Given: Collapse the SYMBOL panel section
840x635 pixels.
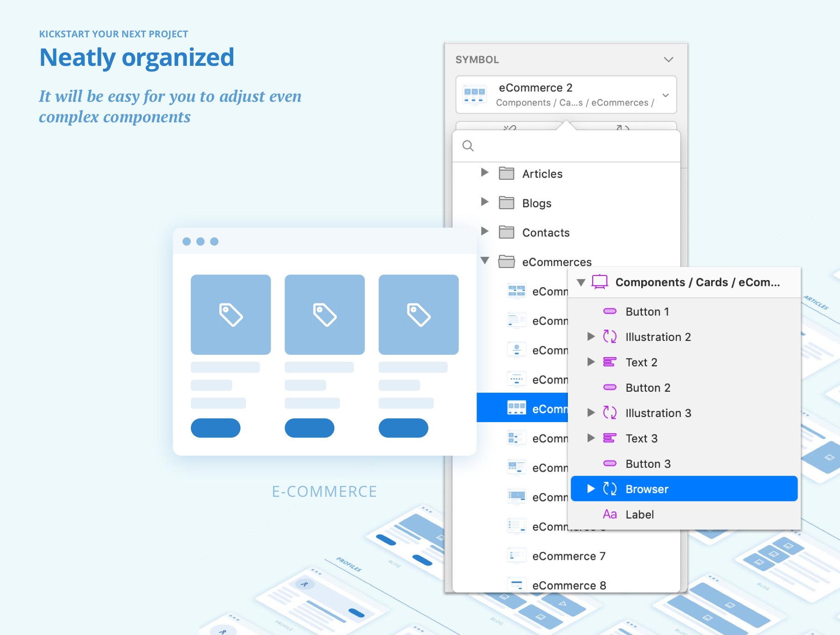Looking at the screenshot, I should (668, 60).
